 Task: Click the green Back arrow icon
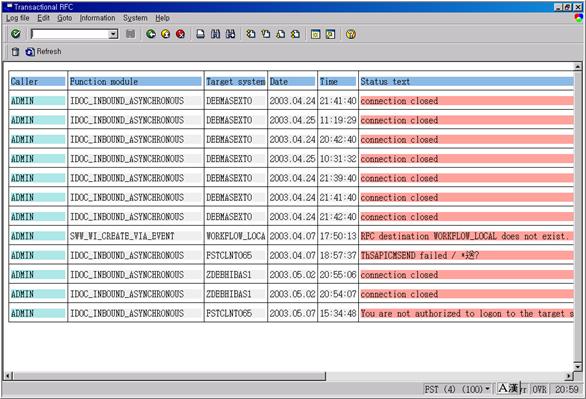tap(151, 34)
